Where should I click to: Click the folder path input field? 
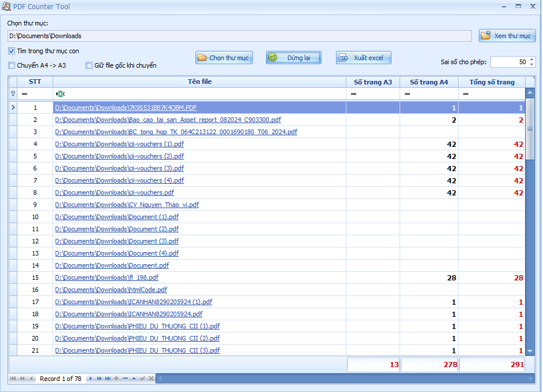[x=239, y=36]
